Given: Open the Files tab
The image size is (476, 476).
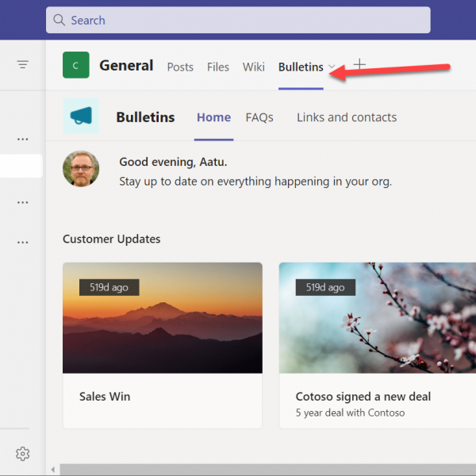Looking at the screenshot, I should 218,67.
